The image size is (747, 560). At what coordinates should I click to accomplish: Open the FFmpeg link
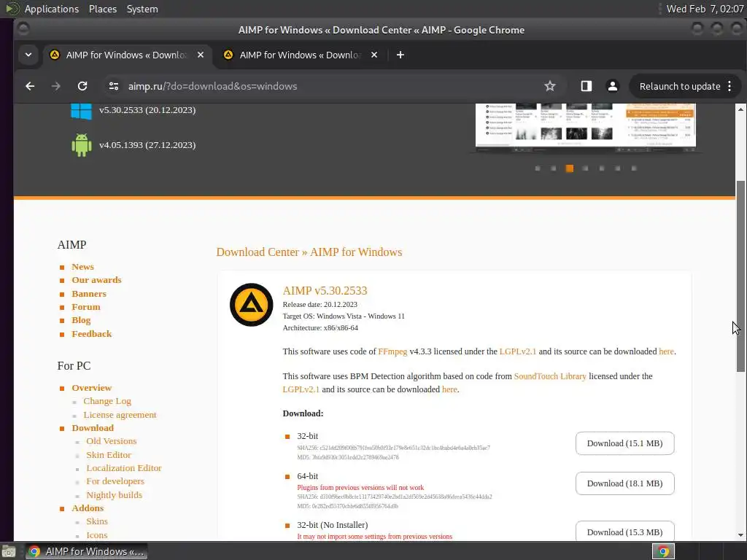click(x=392, y=351)
